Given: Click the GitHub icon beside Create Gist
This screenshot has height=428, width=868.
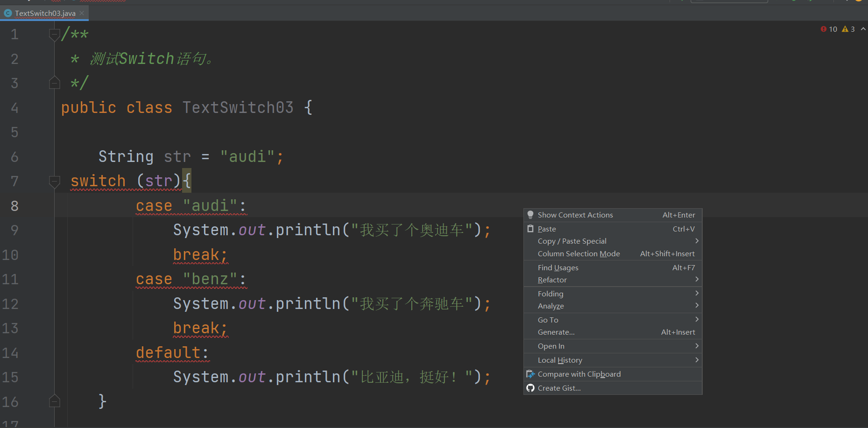Looking at the screenshot, I should pyautogui.click(x=530, y=388).
